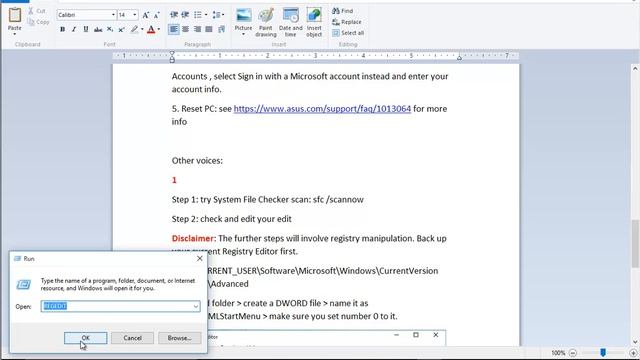This screenshot has height=360, width=640.
Task: Click Insert object
Action: (314, 22)
